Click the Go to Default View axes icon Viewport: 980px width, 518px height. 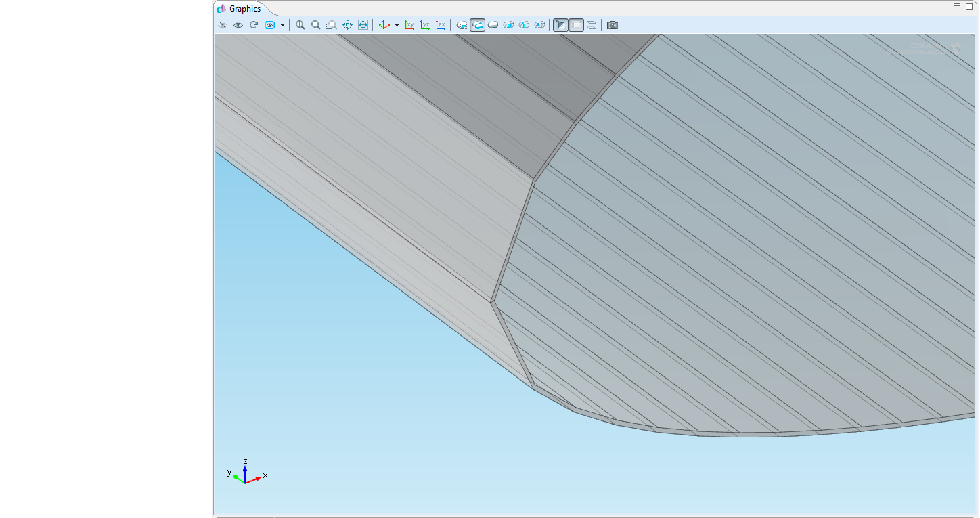pos(383,25)
